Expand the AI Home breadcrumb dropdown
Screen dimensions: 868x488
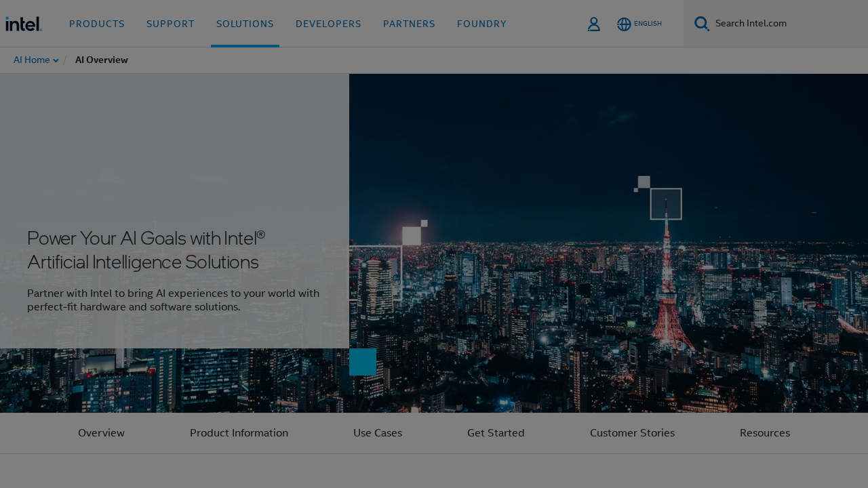(x=55, y=59)
